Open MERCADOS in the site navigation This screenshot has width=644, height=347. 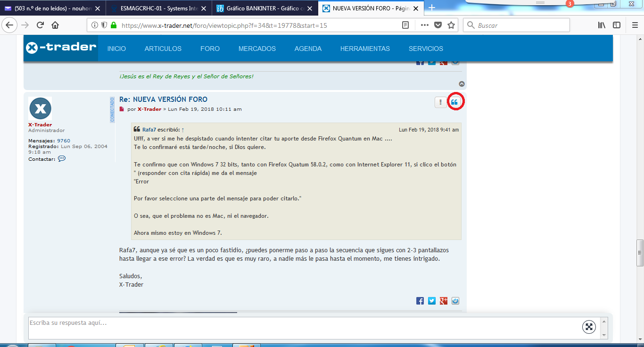point(257,49)
